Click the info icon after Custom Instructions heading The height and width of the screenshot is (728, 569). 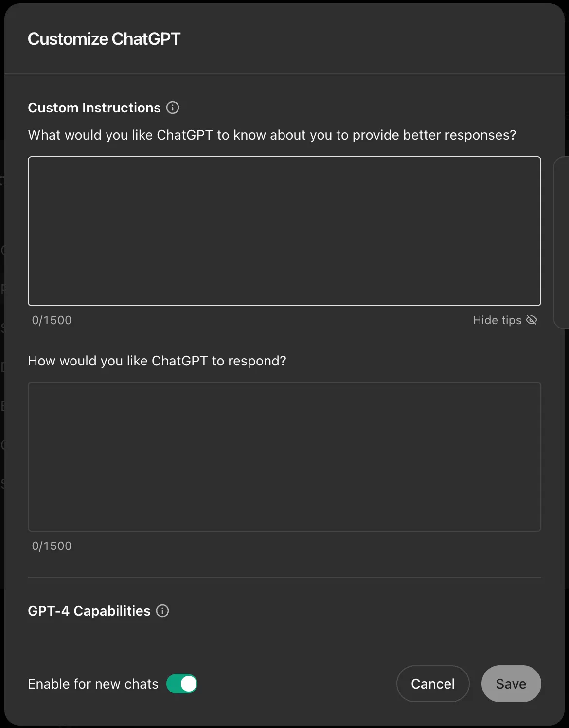(173, 108)
